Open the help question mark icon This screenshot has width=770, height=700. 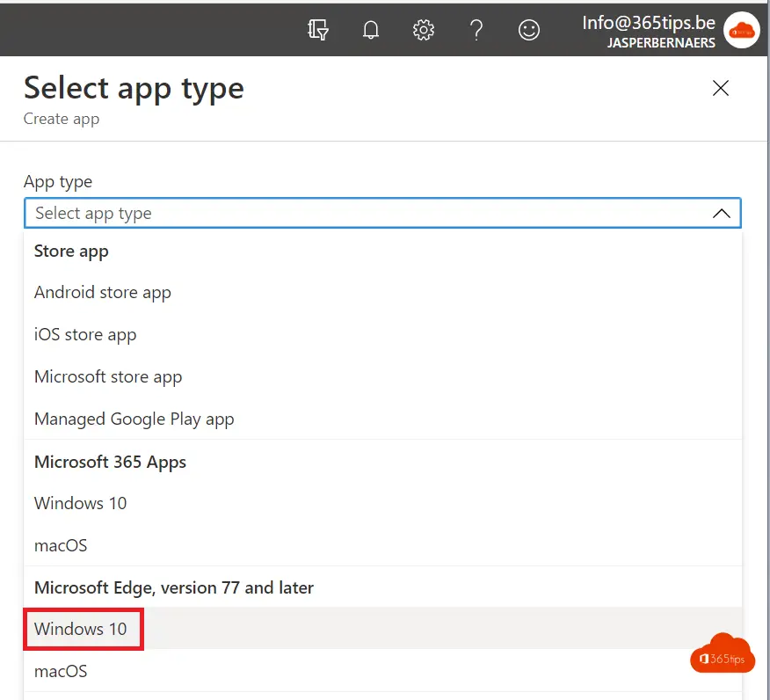pyautogui.click(x=476, y=30)
